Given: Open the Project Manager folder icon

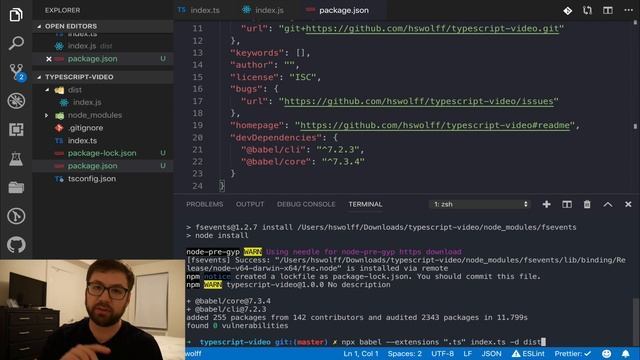Looking at the screenshot, I should click(x=16, y=187).
